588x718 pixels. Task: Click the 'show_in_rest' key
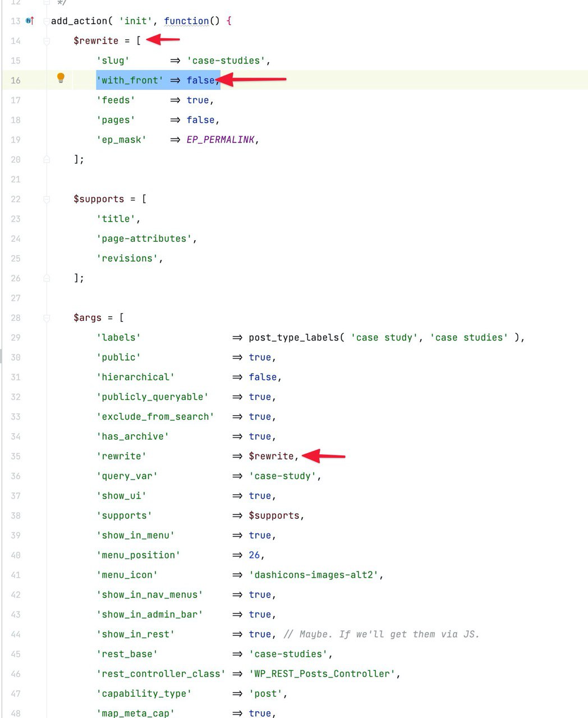tap(135, 634)
